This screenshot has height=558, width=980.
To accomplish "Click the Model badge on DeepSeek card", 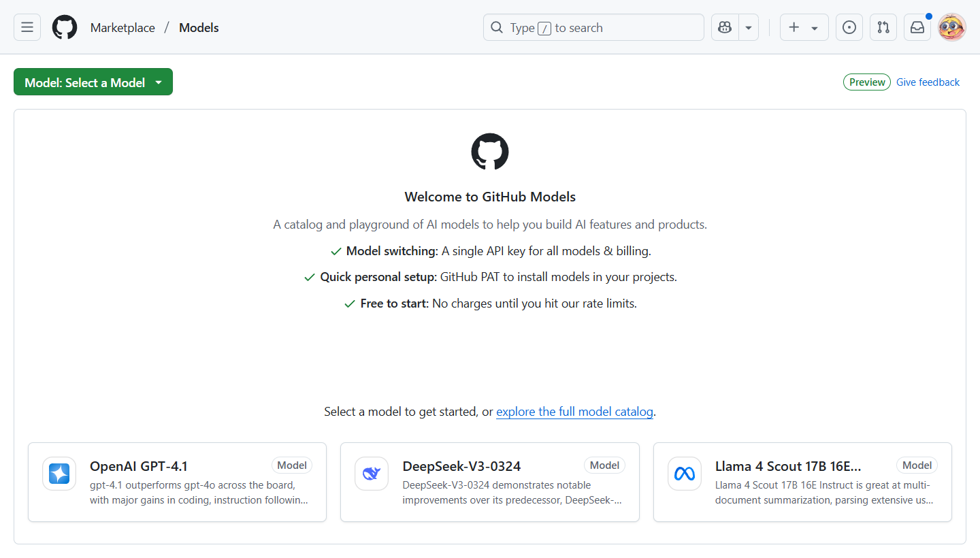I will point(604,465).
